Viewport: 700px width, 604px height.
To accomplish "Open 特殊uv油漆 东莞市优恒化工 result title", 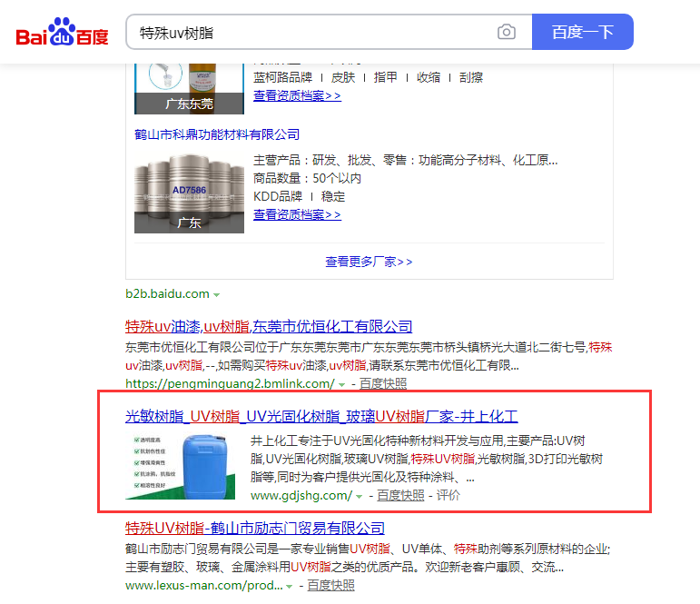I will pyautogui.click(x=269, y=327).
